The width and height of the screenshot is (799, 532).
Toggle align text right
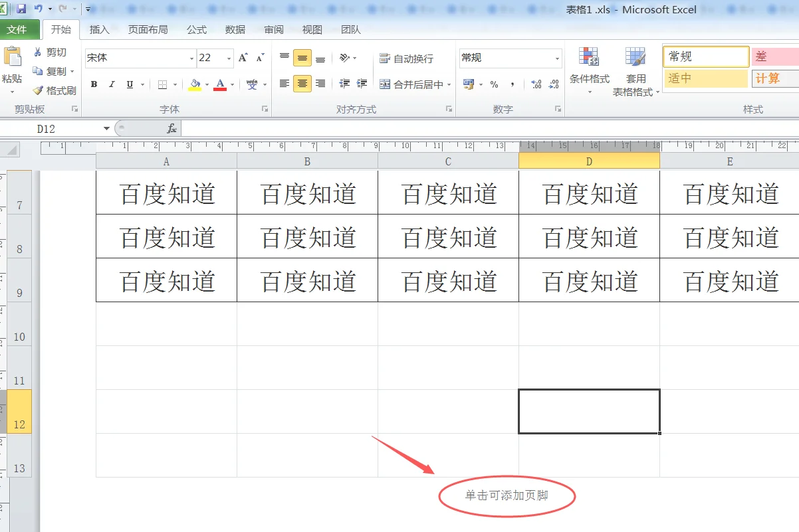pyautogui.click(x=320, y=84)
